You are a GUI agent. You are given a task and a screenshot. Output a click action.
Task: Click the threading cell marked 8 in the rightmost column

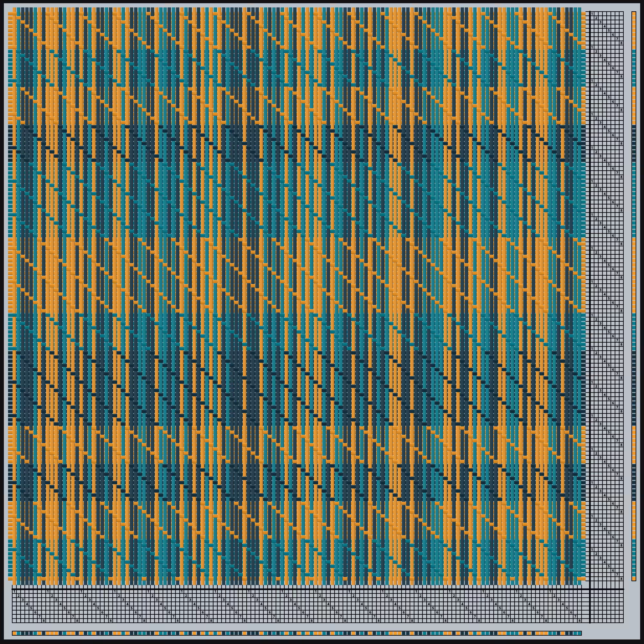click(x=580, y=621)
